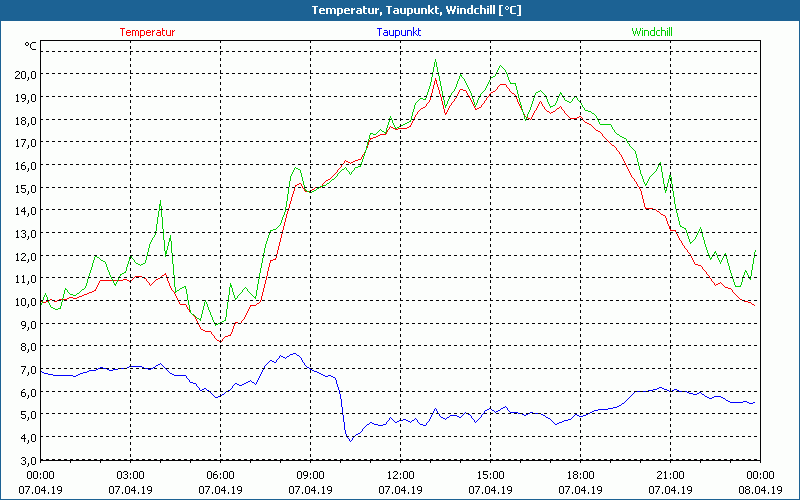Click the 8,0 y-axis value
800x500 pixels.
(x=28, y=347)
